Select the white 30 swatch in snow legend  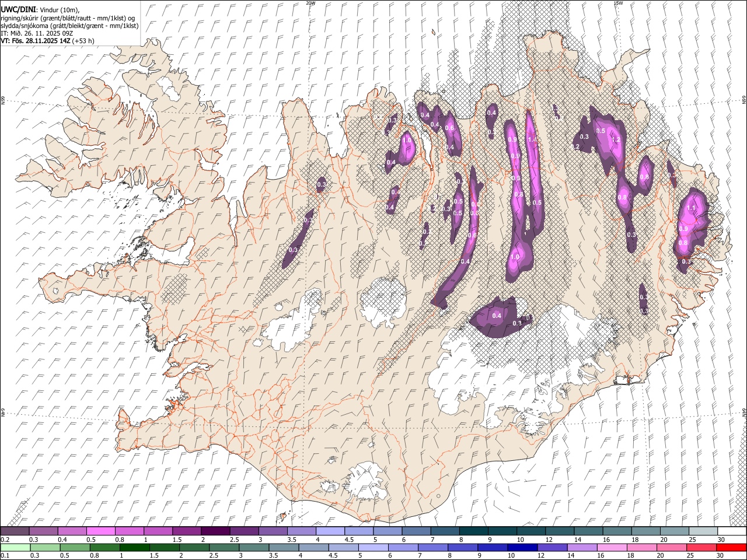(732, 531)
